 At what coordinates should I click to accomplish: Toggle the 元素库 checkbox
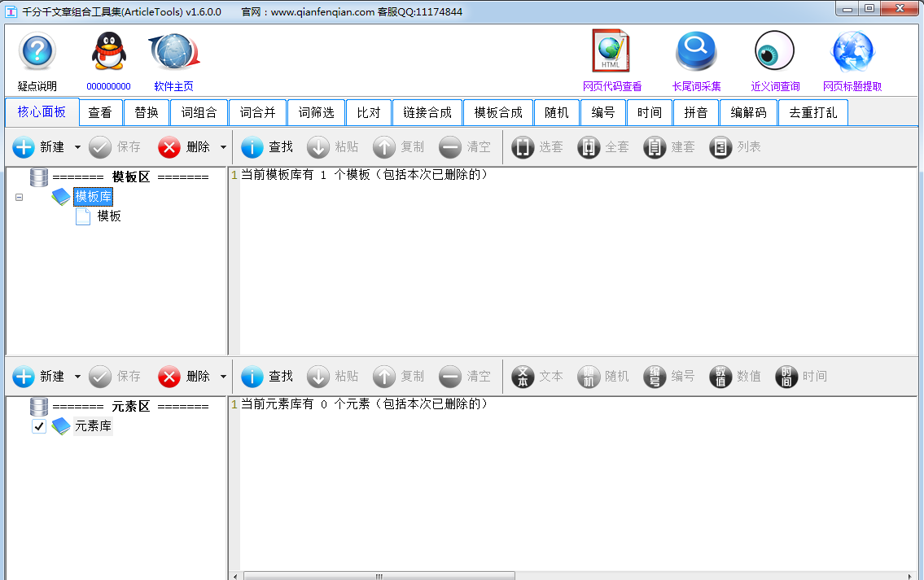click(39, 426)
